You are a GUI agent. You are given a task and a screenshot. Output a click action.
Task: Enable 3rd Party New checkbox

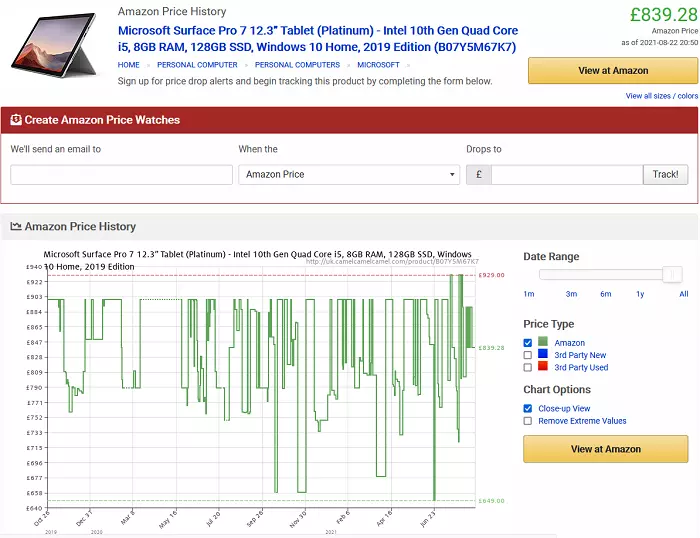coord(528,355)
